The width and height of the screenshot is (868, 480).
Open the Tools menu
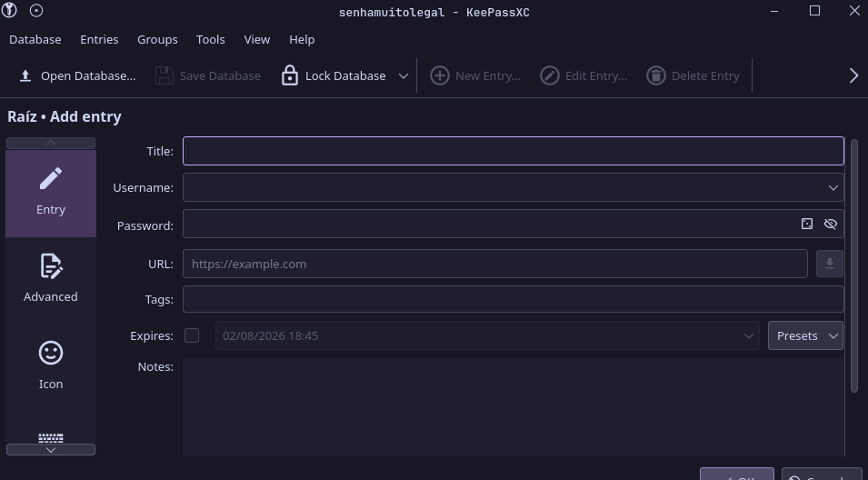tap(210, 39)
